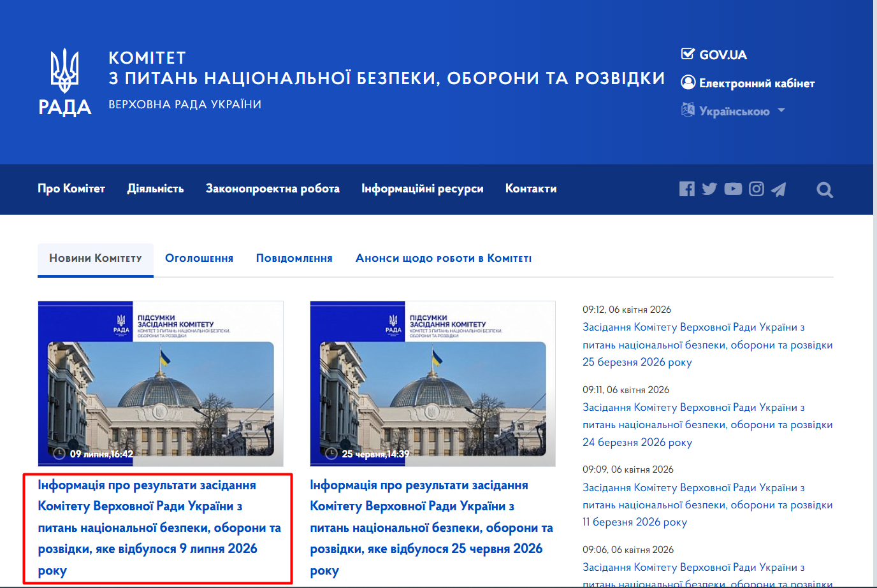Click the 09:06, 06 квітня 2026 timestamp

tap(628, 550)
